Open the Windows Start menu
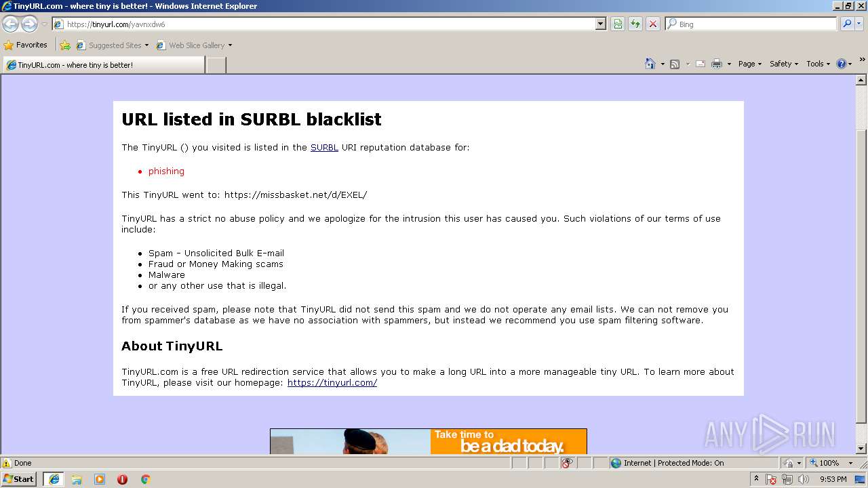Viewport: 868px width, 488px height. (19, 479)
